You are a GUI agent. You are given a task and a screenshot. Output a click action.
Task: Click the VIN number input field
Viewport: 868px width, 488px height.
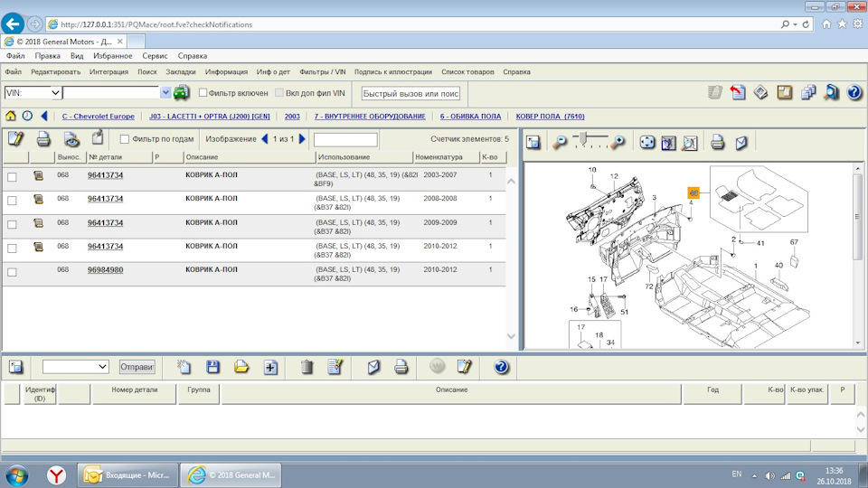111,93
